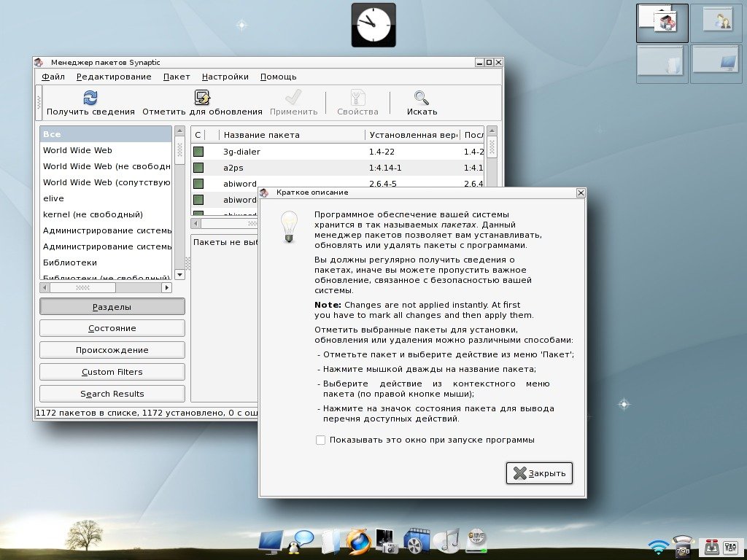Open the monitor icon in the dock

pyautogui.click(x=271, y=542)
